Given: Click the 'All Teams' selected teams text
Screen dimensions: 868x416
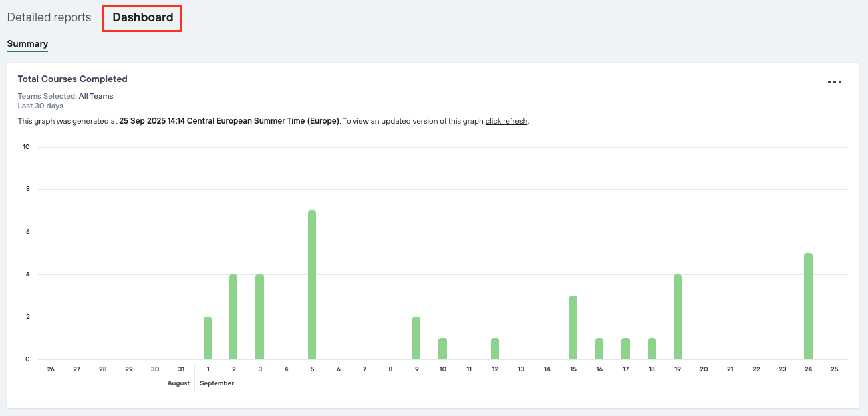Looking at the screenshot, I should click(96, 96).
